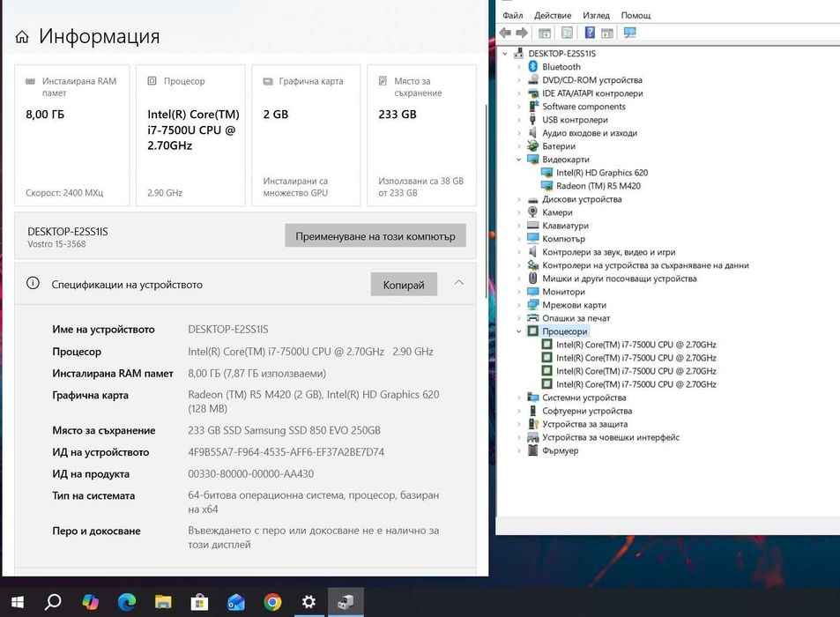The image size is (840, 617).
Task: Switch to Settings gear in taskbar
Action: (308, 603)
